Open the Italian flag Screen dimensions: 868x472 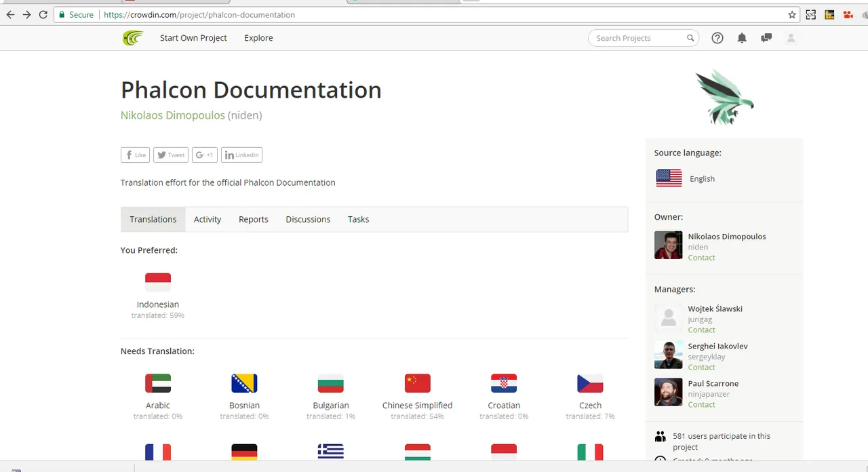pos(590,452)
